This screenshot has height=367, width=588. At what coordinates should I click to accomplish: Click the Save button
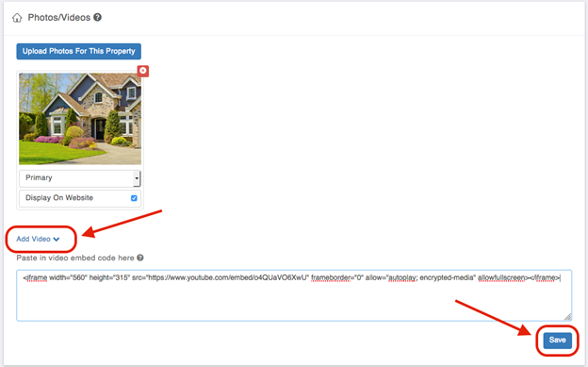pos(557,340)
